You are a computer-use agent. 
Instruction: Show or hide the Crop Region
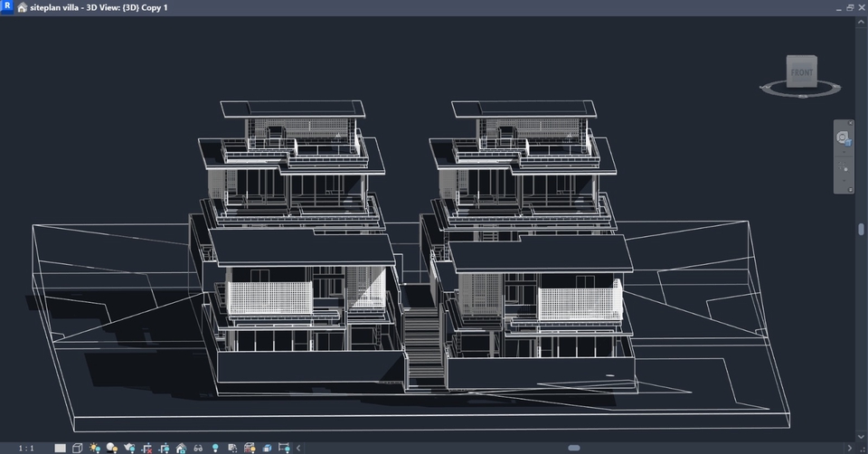[x=164, y=448]
